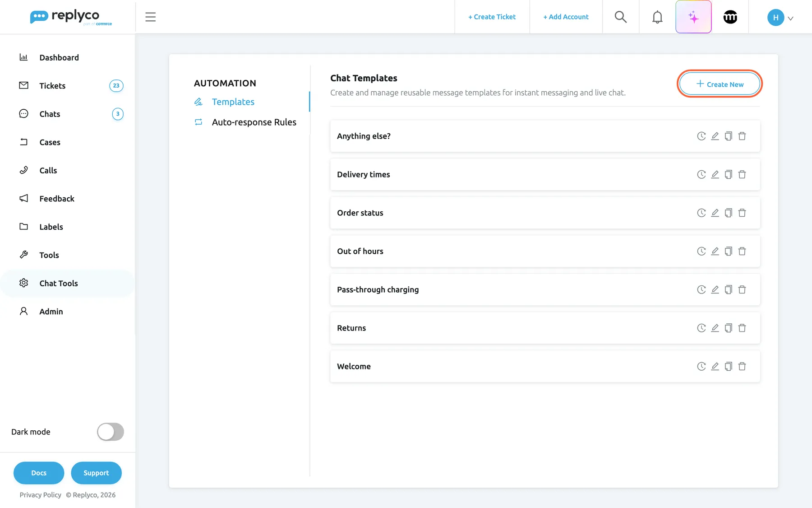Click '+ Add Account'
The height and width of the screenshot is (508, 812).
(566, 17)
